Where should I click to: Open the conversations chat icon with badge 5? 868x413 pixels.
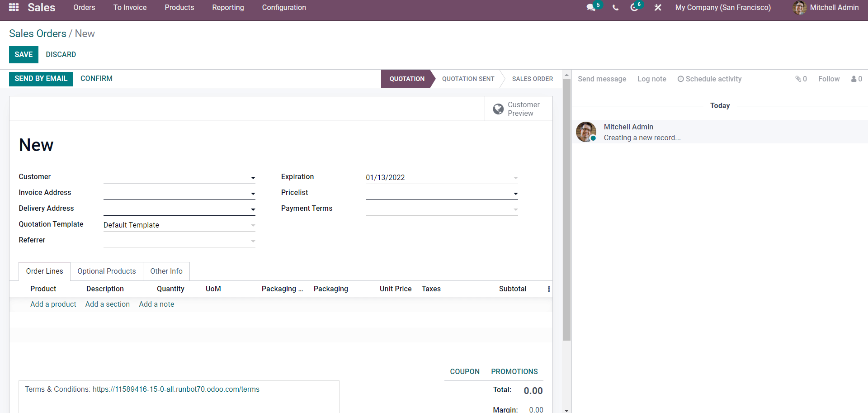[x=591, y=8]
